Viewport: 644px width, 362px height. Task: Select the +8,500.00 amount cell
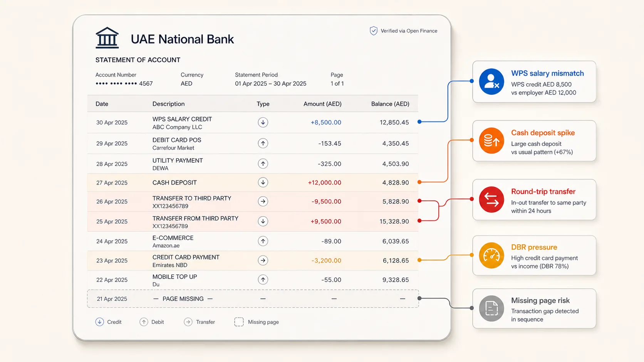coord(326,122)
